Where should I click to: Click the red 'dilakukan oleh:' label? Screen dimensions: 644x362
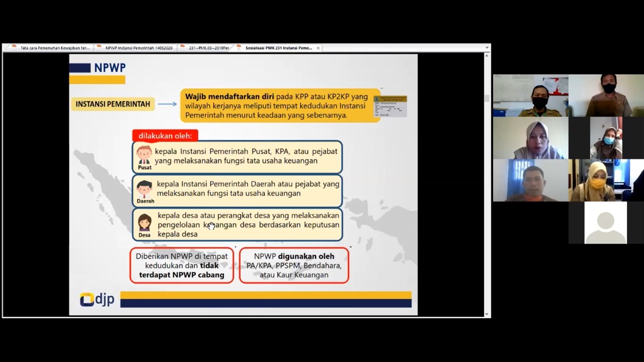click(x=165, y=136)
